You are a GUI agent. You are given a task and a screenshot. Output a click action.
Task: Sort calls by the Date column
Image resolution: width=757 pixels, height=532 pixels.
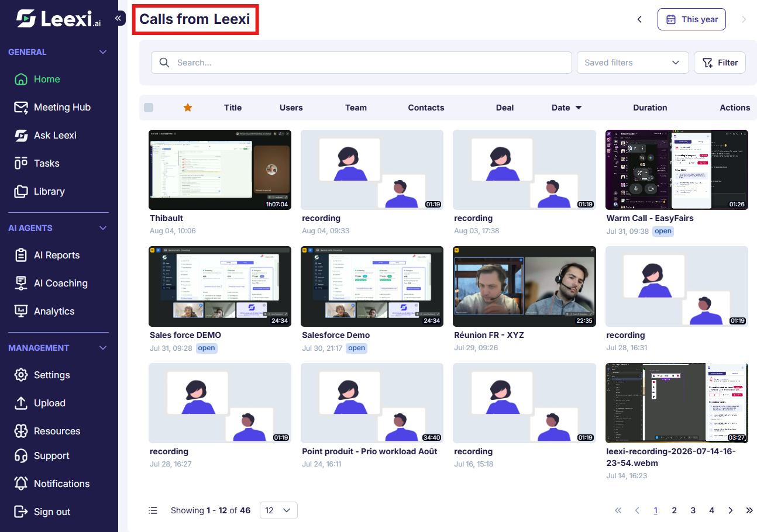(x=566, y=108)
